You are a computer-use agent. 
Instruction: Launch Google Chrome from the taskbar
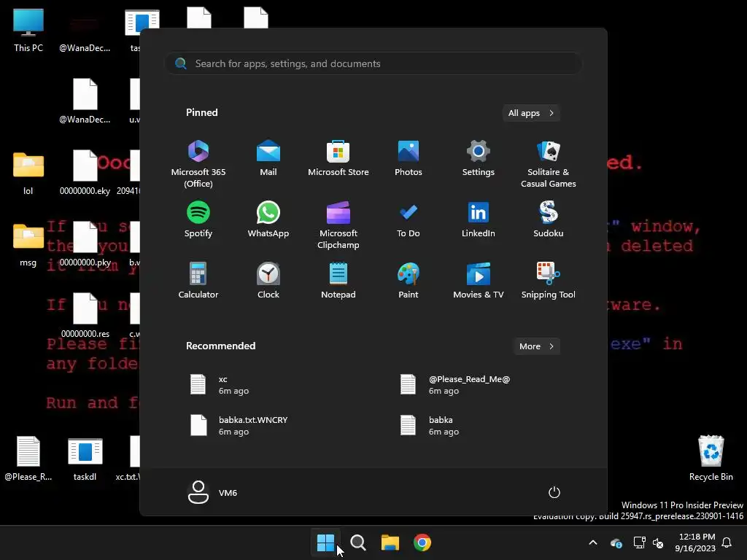coord(422,542)
